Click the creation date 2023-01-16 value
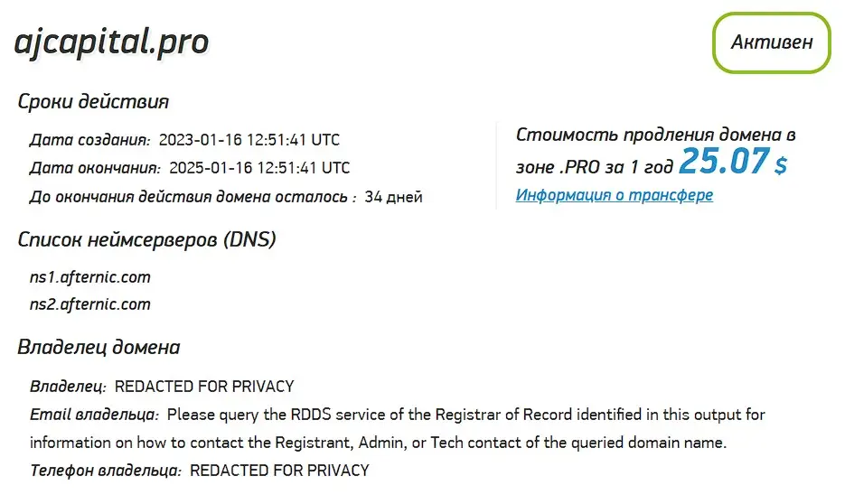 [x=249, y=140]
